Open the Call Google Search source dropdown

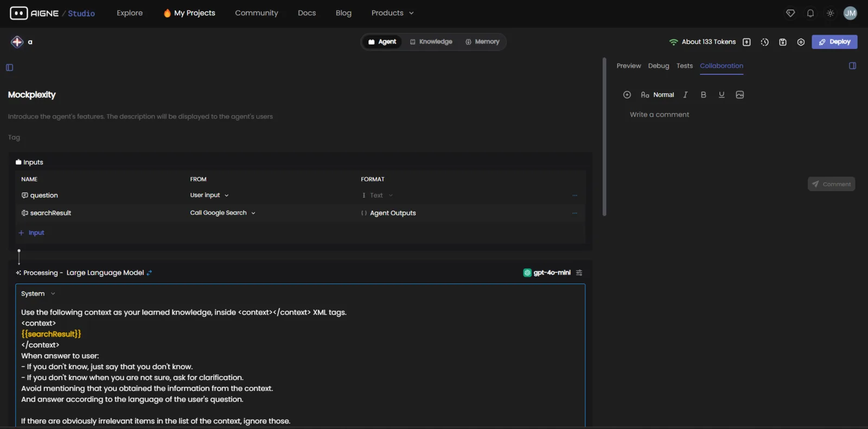[222, 213]
